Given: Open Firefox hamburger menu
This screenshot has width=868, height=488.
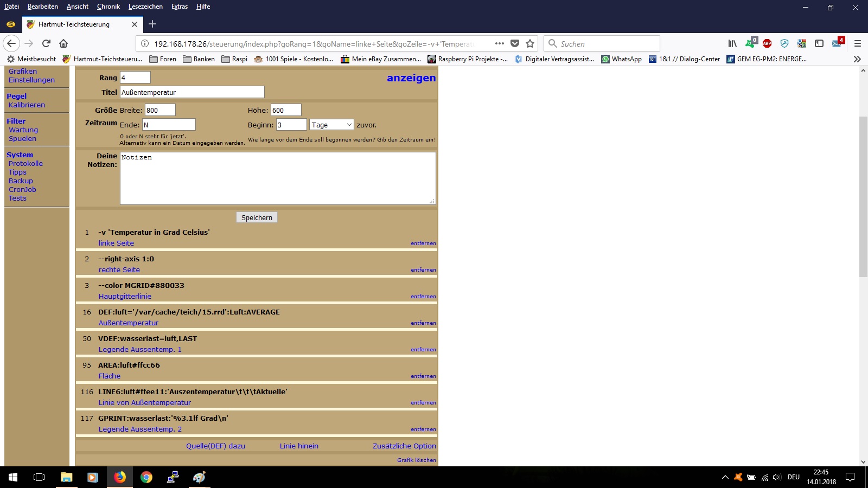Looking at the screenshot, I should 858,43.
